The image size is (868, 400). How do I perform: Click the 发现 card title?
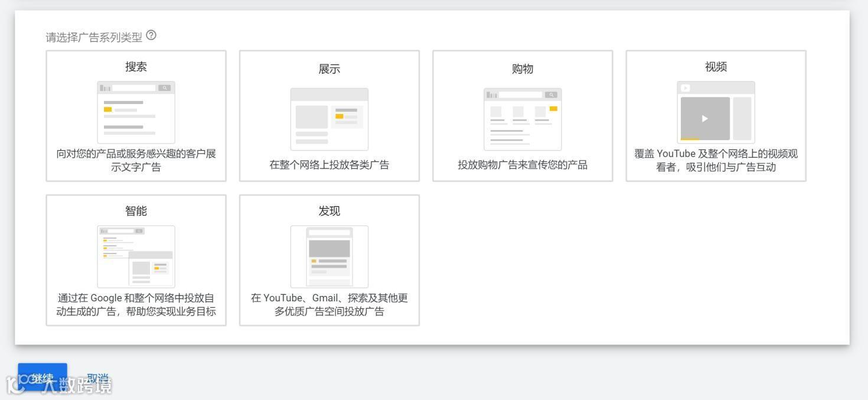click(329, 211)
